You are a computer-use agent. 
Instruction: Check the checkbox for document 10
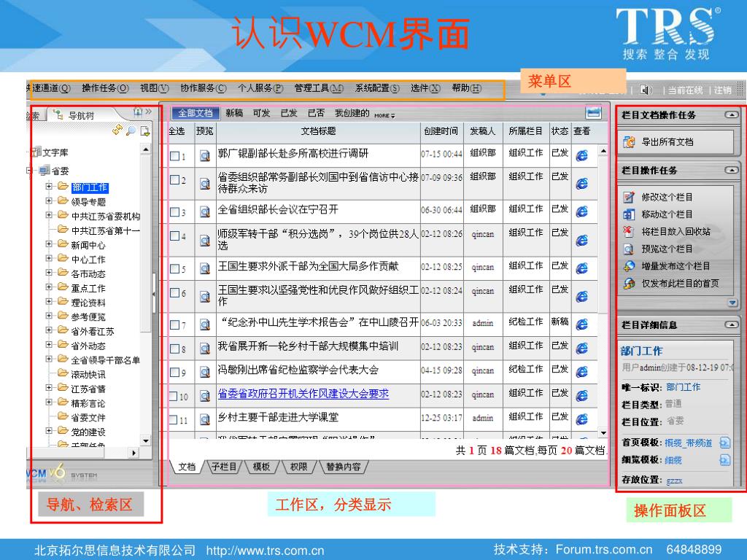click(174, 396)
